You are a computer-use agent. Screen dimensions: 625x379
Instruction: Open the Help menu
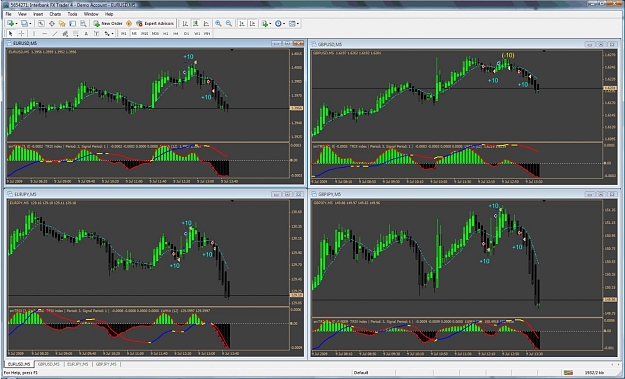point(109,14)
